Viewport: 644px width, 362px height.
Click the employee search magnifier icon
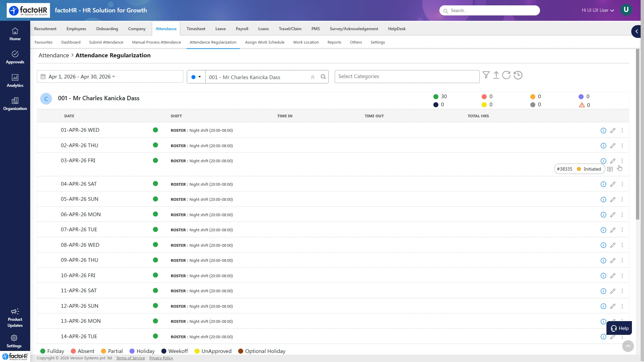point(323,77)
